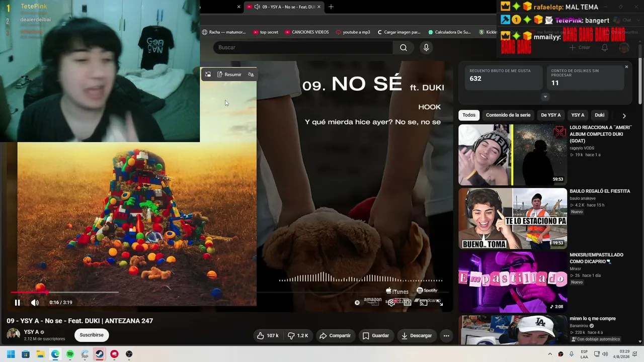Start voice search with the microphone icon

(x=426, y=47)
